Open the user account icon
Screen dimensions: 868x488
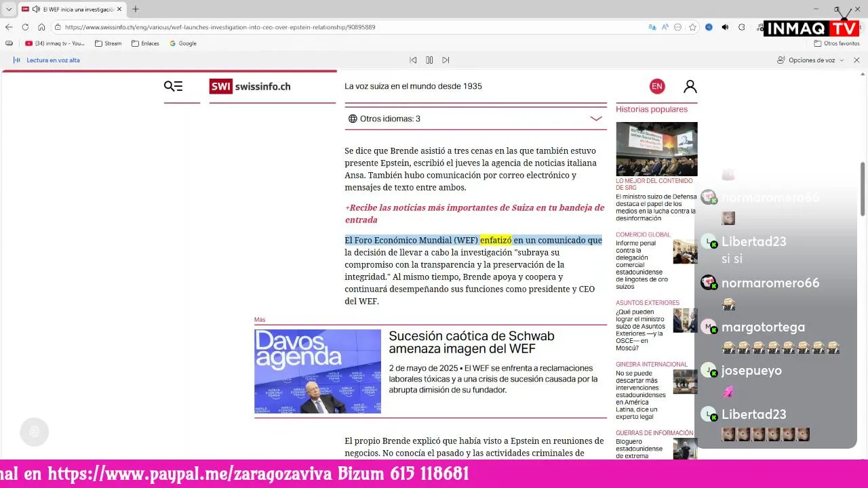click(690, 86)
